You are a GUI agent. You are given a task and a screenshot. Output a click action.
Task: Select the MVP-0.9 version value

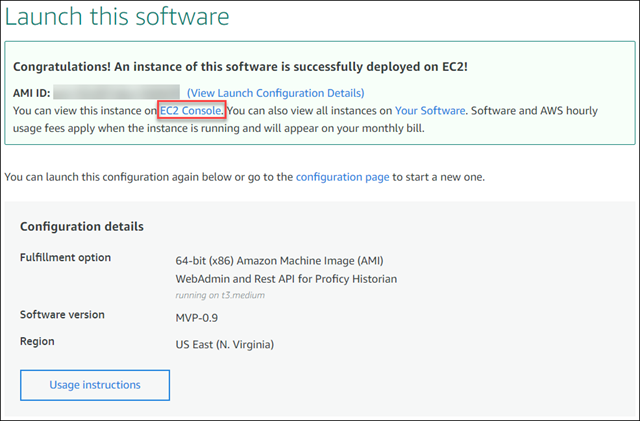coord(196,318)
